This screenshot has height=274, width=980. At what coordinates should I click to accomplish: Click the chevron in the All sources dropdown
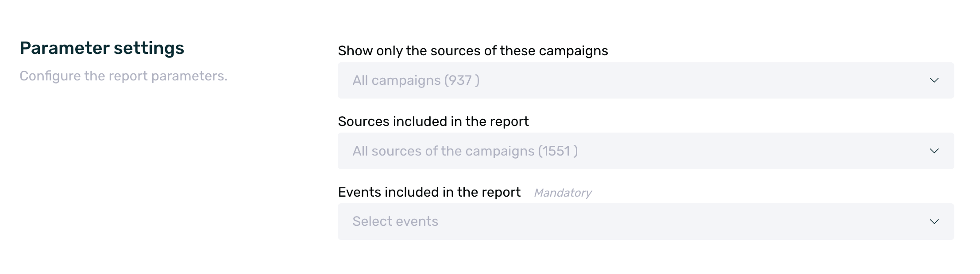tap(934, 151)
